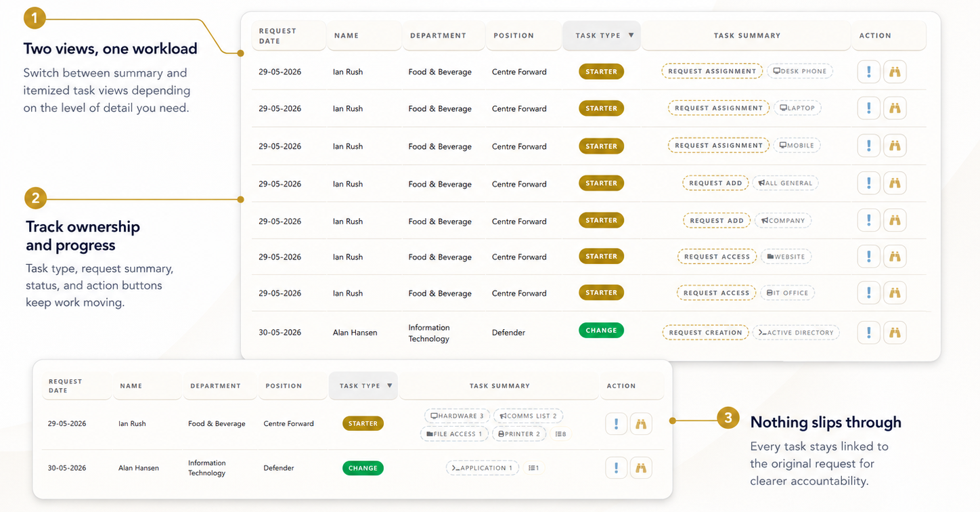Select the Request Add chip beside All General
Screen dimensions: 980x512
[716, 183]
